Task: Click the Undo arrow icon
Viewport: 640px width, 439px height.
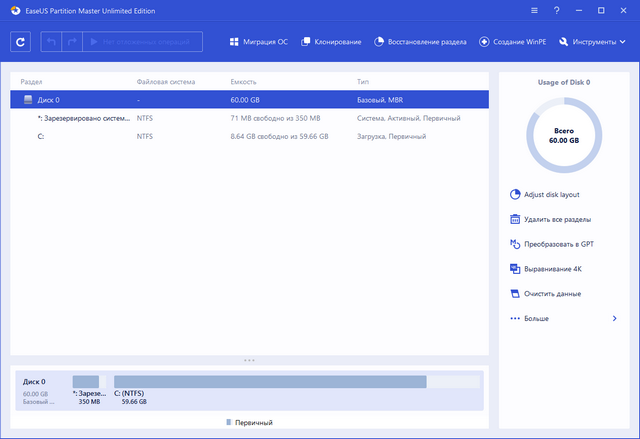Action: click(x=50, y=42)
